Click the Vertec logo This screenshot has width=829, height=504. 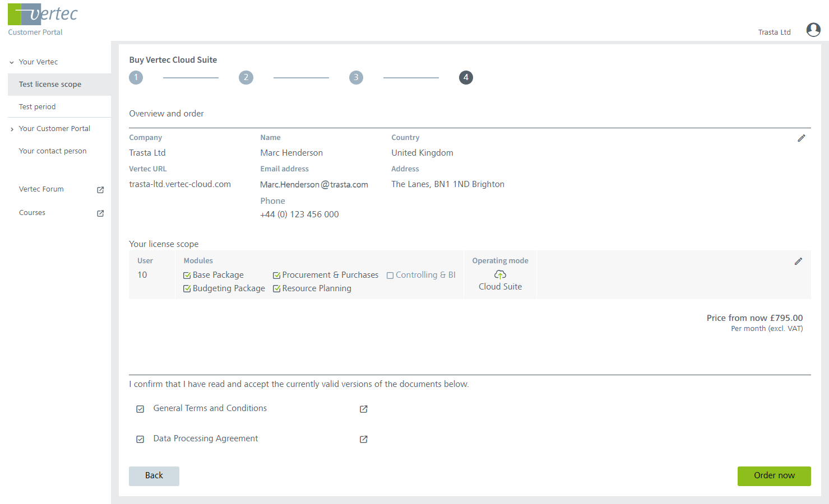pos(43,15)
